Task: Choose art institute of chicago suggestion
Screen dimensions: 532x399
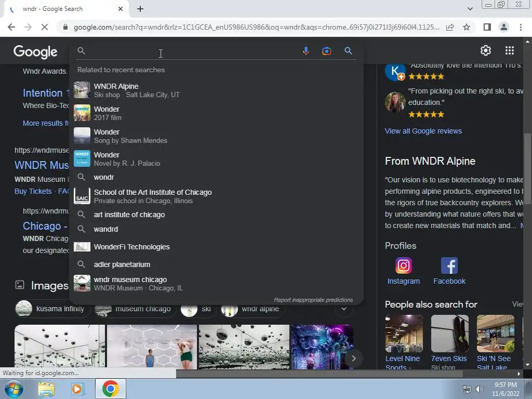Action: point(217,215)
